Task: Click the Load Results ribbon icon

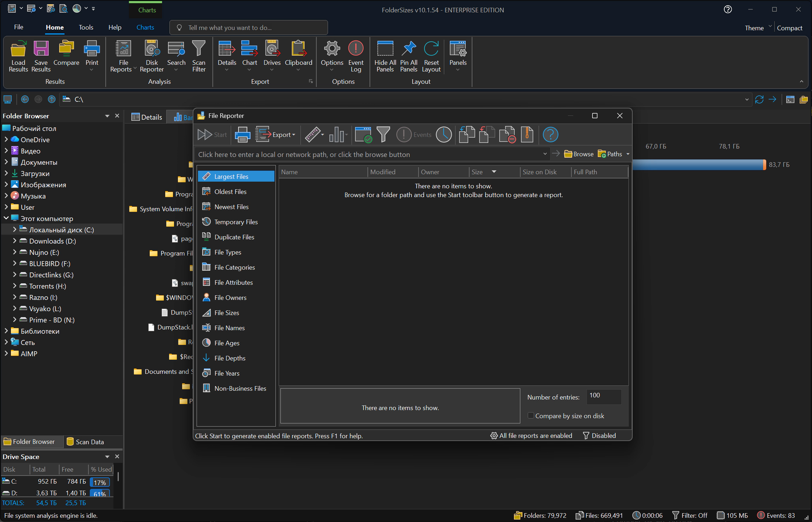Action: pyautogui.click(x=18, y=56)
